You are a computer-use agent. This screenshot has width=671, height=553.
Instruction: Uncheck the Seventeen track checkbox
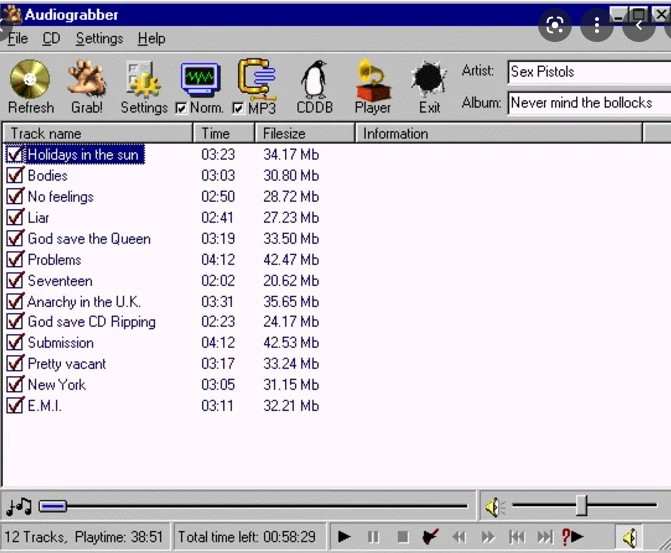pyautogui.click(x=15, y=281)
